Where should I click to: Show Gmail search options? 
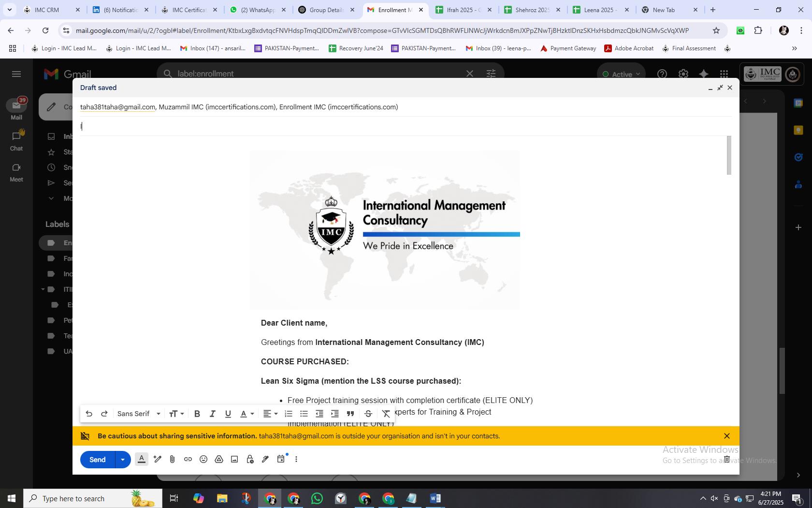pyautogui.click(x=491, y=74)
